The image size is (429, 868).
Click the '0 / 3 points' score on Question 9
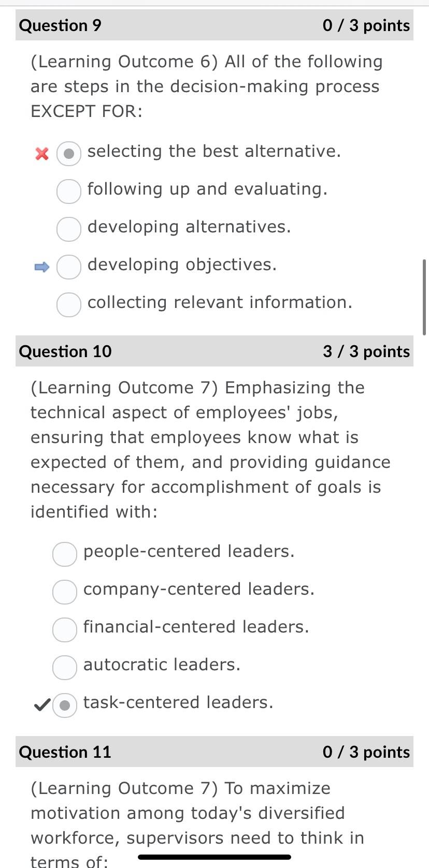366,25
